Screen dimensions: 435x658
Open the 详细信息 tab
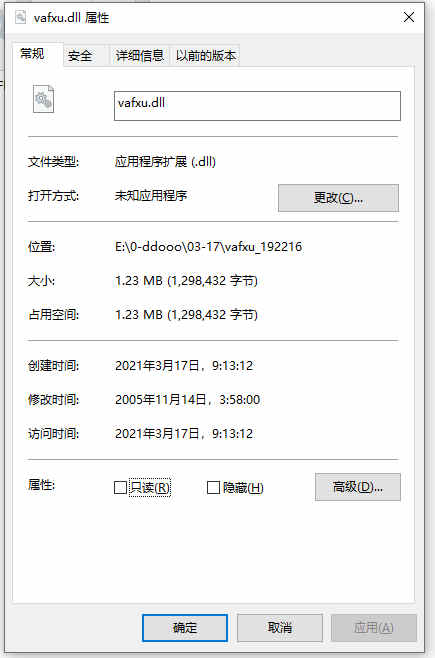click(139, 55)
